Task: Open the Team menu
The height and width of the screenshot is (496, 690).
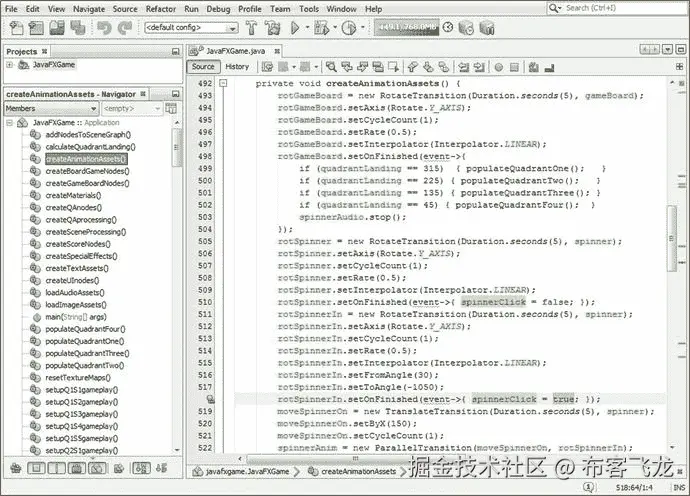Action: 280,9
